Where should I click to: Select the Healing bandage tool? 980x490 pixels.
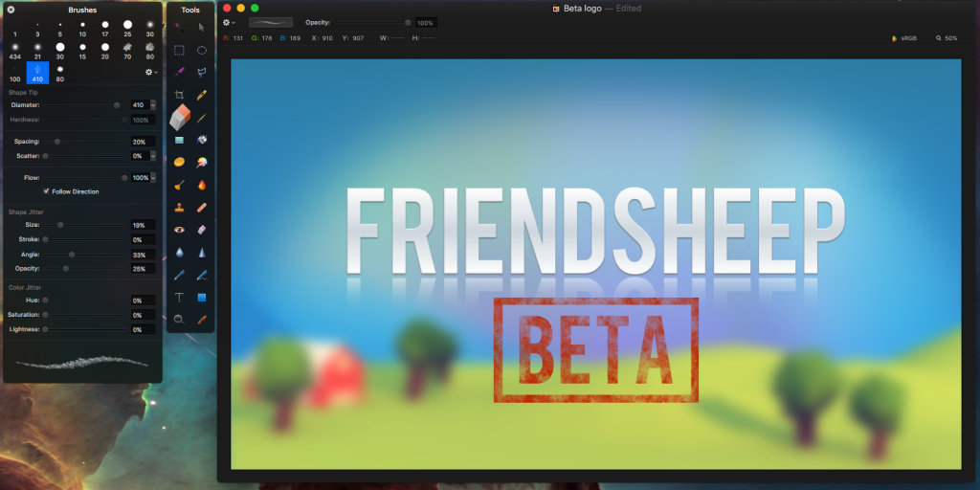click(x=202, y=208)
